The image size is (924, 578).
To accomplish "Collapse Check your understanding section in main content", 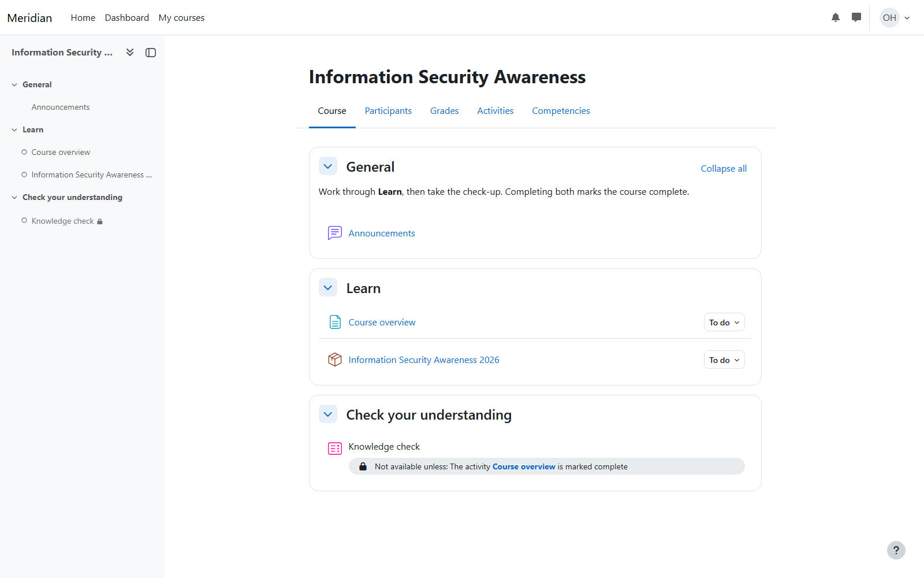I will point(328,414).
